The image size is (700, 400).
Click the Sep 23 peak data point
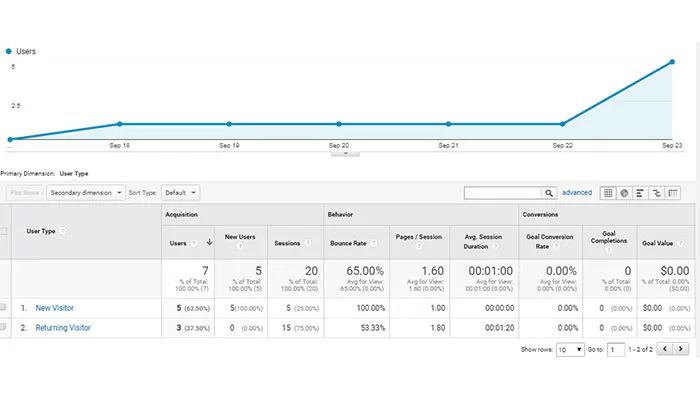click(672, 62)
